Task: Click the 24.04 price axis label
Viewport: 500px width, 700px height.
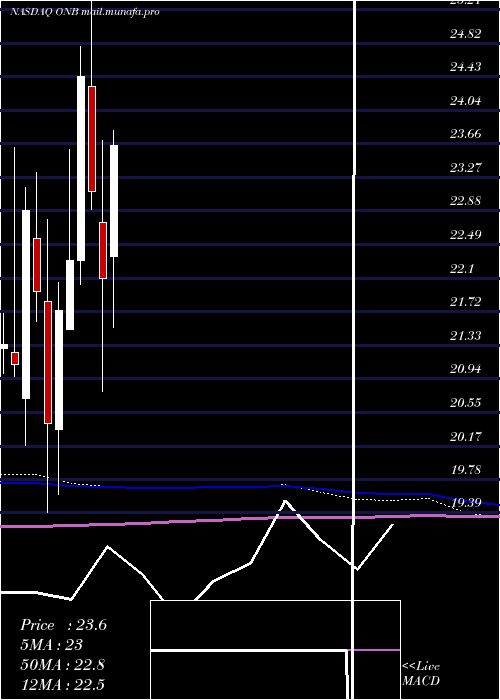Action: point(465,100)
